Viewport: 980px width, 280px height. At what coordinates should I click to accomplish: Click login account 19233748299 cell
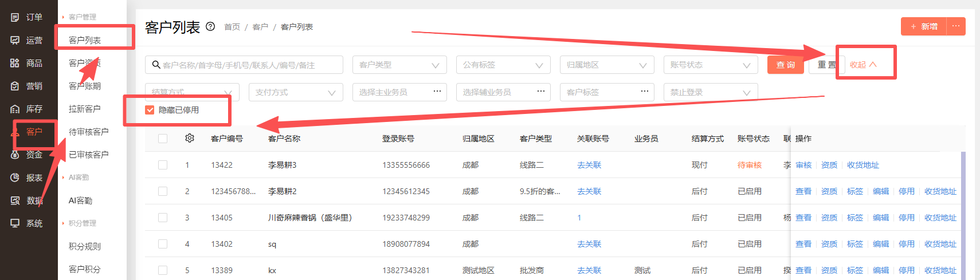pyautogui.click(x=406, y=218)
